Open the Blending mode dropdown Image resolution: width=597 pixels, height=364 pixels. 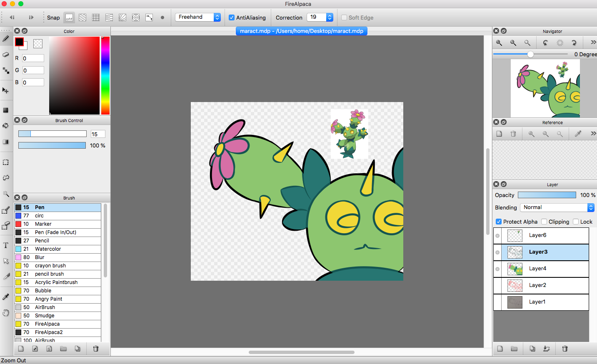click(557, 207)
